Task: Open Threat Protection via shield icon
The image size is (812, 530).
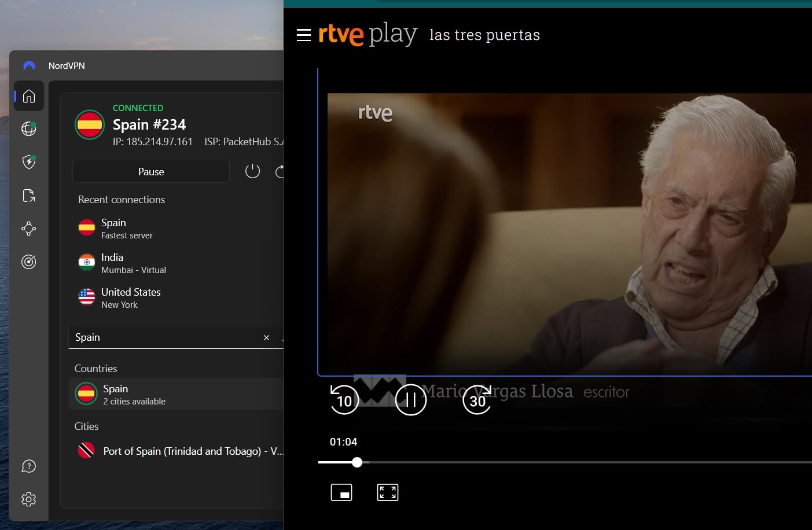Action: (x=28, y=162)
